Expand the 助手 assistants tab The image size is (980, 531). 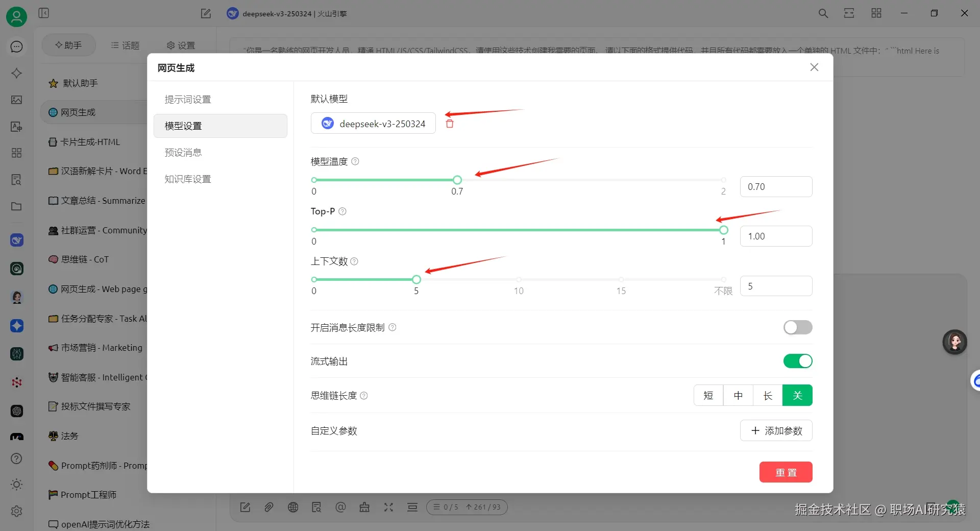point(69,45)
